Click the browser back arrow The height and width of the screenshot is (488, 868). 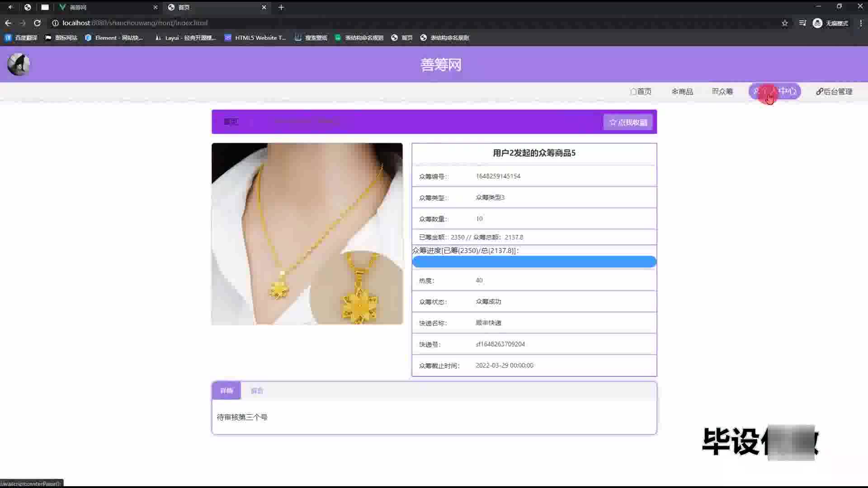[x=8, y=23]
